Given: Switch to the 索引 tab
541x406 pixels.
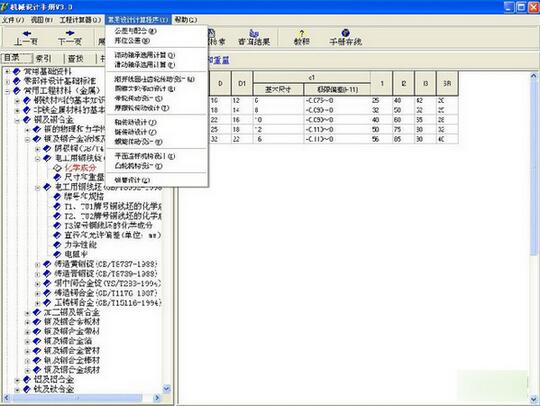Looking at the screenshot, I should tap(44, 59).
